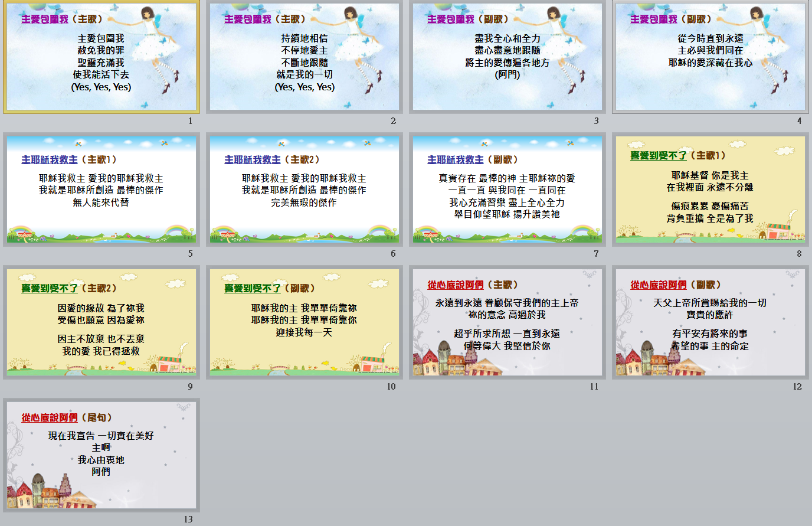Screen dimensions: 812x526
Task: Select slide 11 從心底說阿們 (主歌)
Action: pos(508,323)
